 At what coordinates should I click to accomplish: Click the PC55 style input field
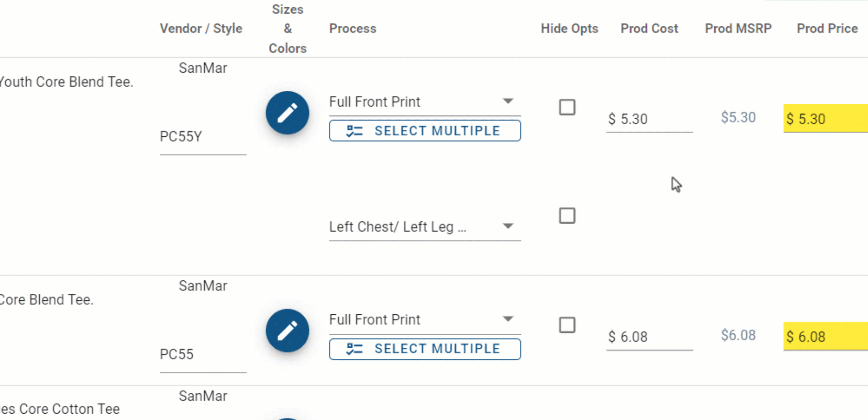point(203,355)
